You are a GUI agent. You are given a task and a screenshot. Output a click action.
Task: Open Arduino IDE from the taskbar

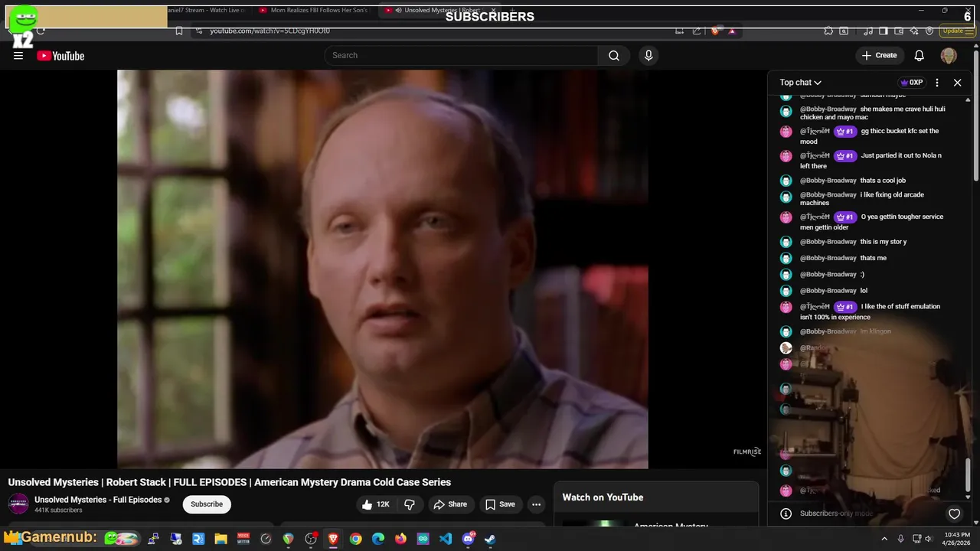click(x=423, y=539)
